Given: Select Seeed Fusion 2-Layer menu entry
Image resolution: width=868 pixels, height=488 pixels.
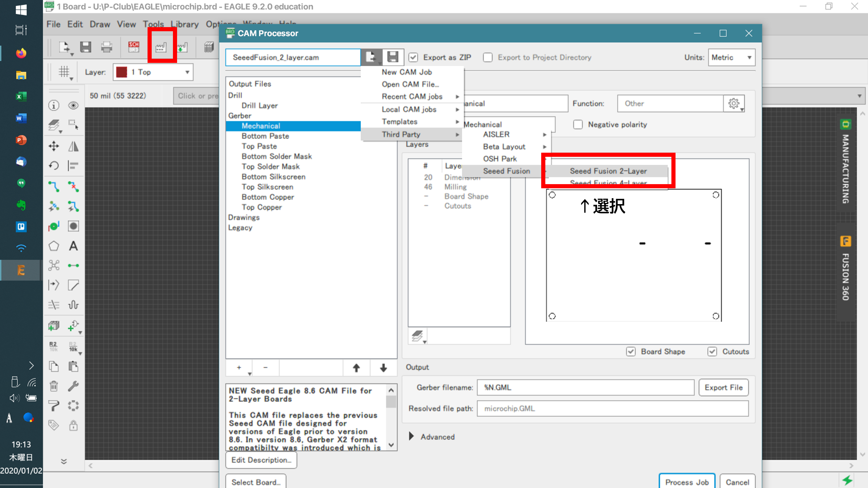Looking at the screenshot, I should pyautogui.click(x=608, y=171).
